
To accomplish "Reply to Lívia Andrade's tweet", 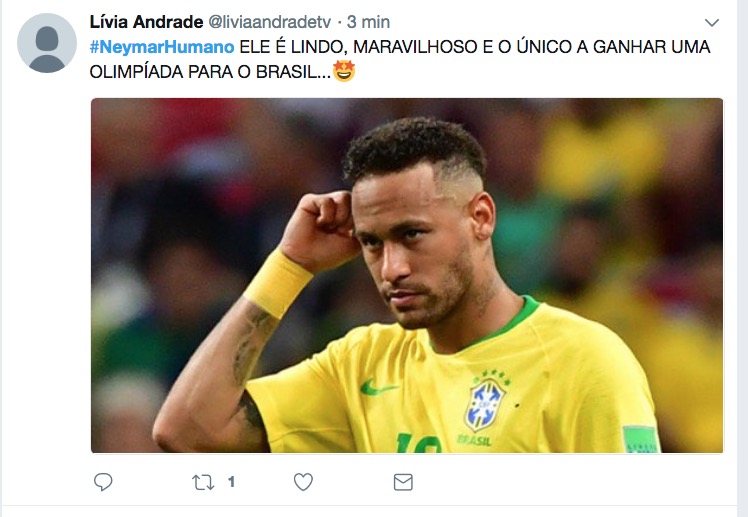I will (103, 482).
